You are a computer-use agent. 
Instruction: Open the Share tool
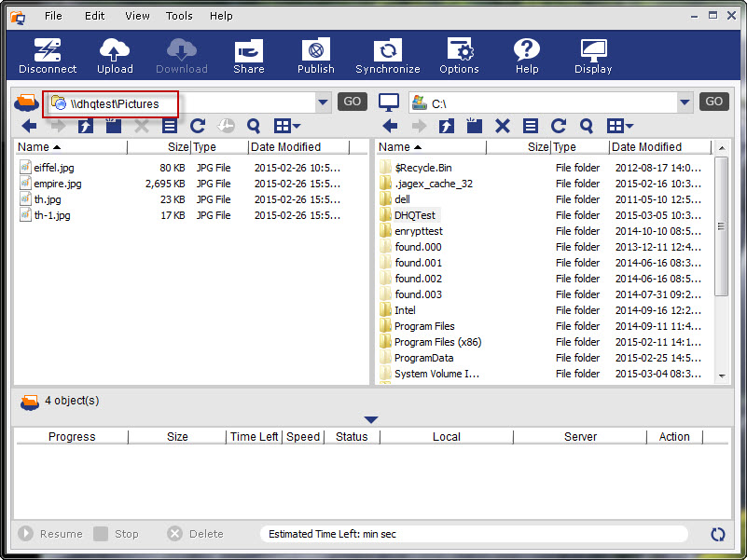249,56
